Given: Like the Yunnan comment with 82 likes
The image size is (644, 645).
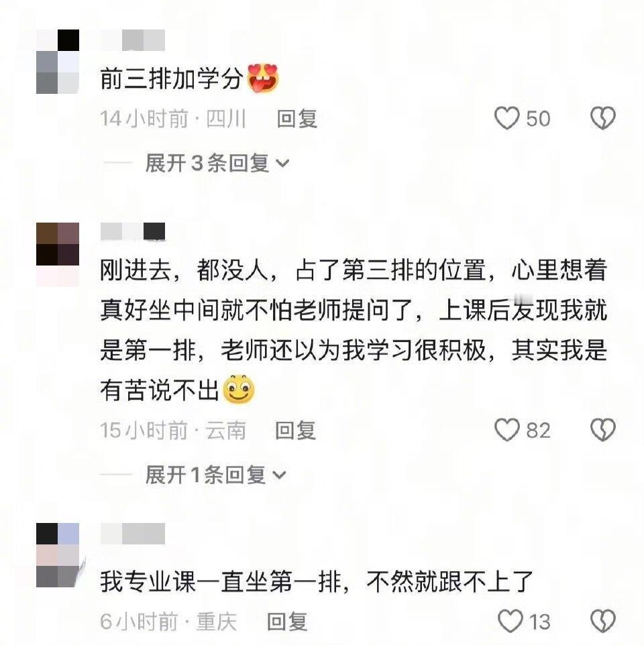Looking at the screenshot, I should [x=506, y=430].
